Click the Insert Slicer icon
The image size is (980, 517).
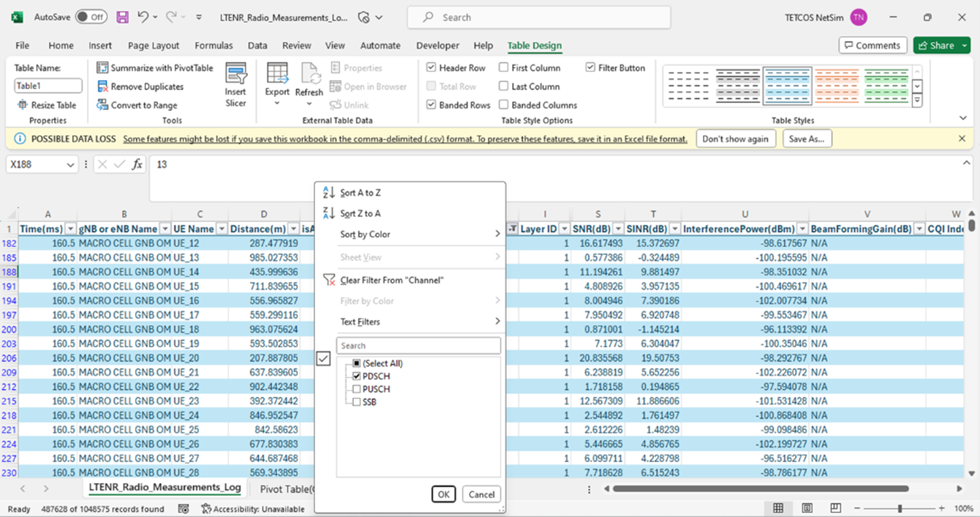(x=236, y=75)
